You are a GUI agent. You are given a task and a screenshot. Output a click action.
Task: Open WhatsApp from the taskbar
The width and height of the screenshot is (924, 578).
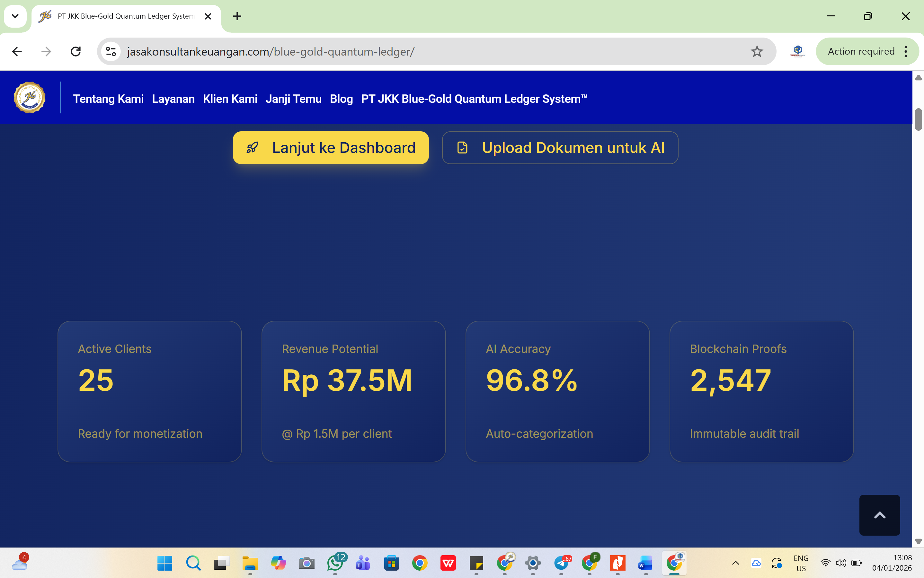click(x=335, y=563)
